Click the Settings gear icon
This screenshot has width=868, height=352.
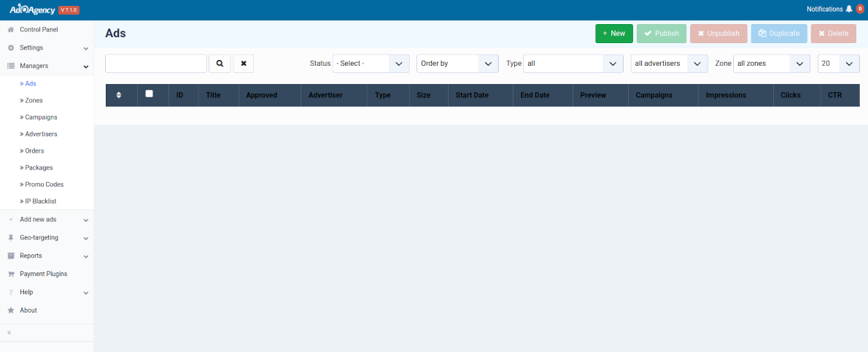point(10,47)
